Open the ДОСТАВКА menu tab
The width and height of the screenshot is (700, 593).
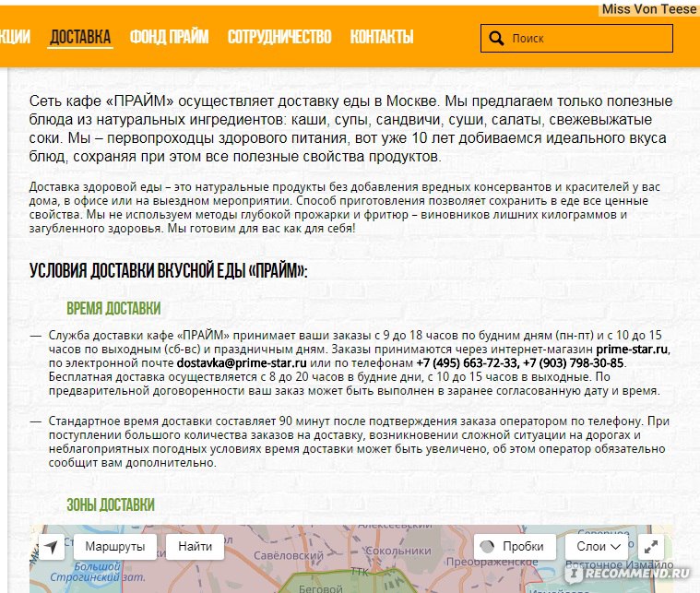click(x=80, y=37)
